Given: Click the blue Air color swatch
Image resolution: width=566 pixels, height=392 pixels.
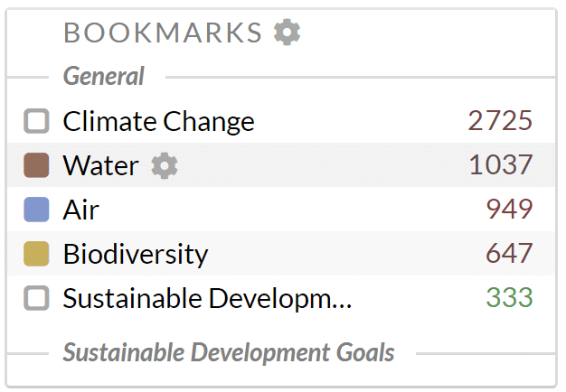Looking at the screenshot, I should point(36,210).
